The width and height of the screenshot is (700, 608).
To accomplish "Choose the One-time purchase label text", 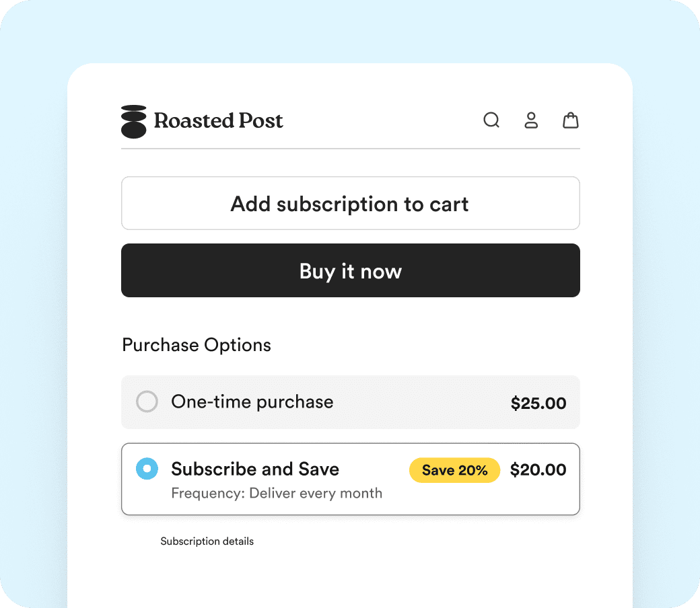I will (x=252, y=402).
